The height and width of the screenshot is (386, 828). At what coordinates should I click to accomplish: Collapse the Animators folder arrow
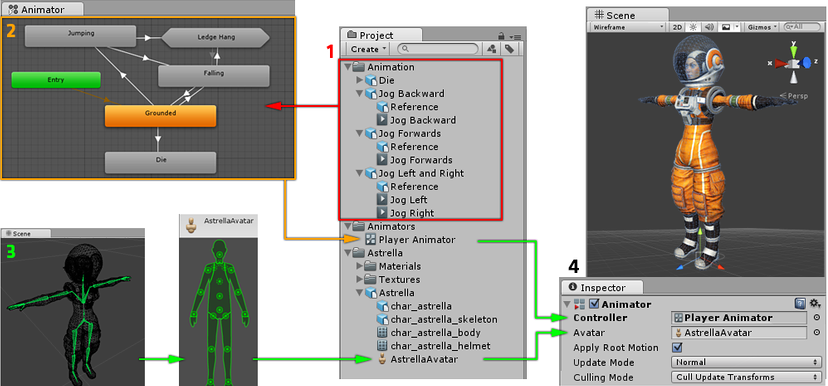click(x=347, y=227)
